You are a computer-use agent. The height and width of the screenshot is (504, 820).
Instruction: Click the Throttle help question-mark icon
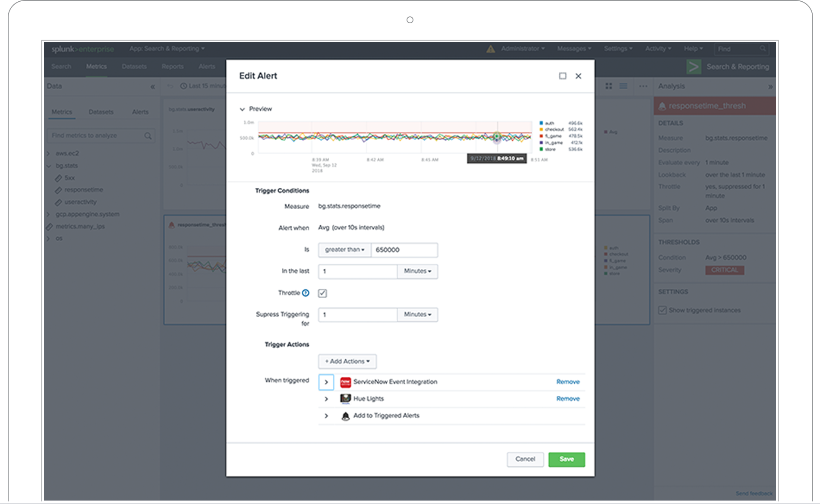click(306, 293)
